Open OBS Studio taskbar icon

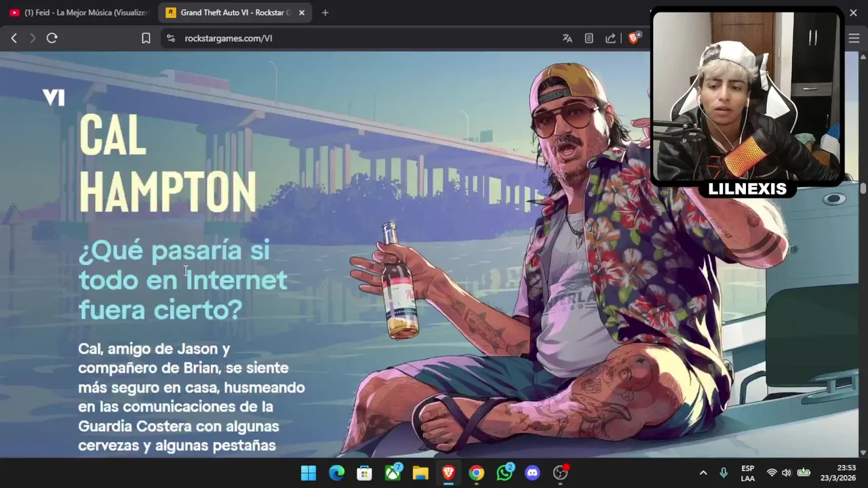point(561,472)
